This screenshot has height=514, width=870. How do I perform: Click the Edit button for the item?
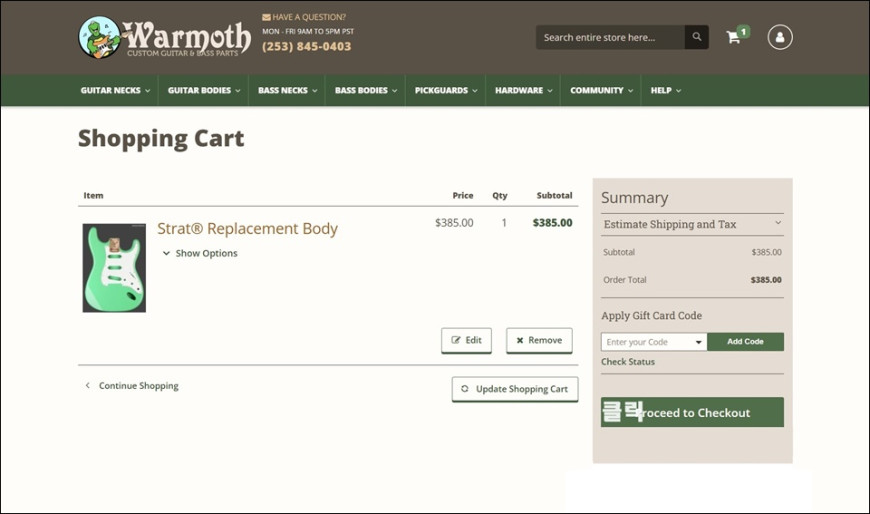[x=466, y=340]
